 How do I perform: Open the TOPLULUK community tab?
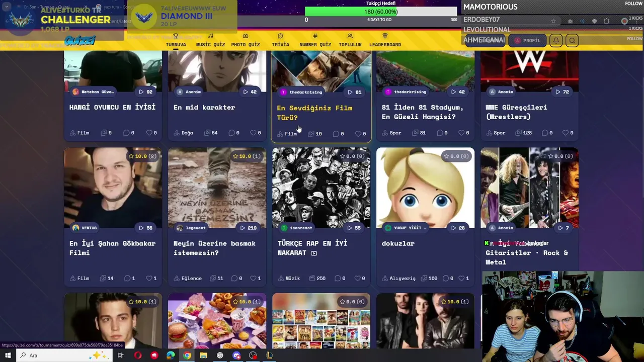[x=350, y=40]
